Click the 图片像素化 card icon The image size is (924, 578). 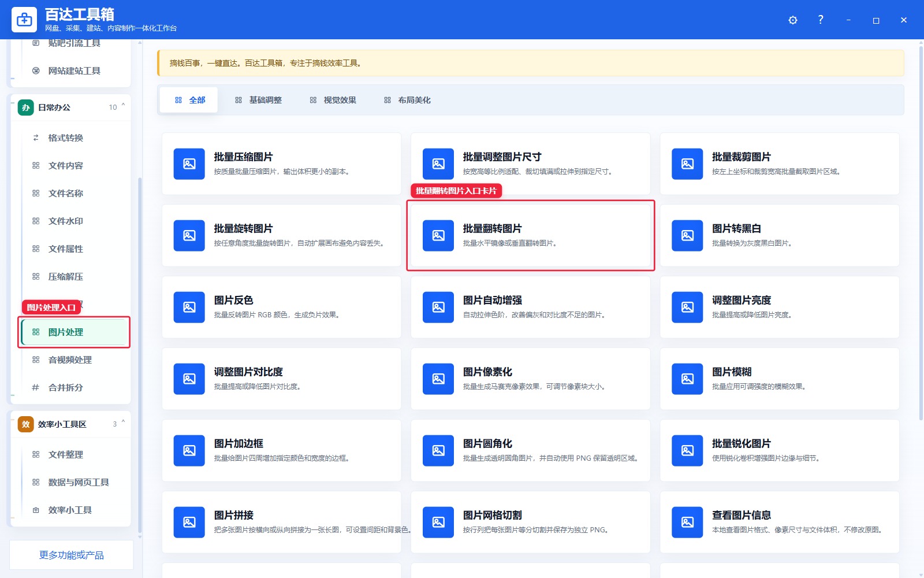(x=438, y=379)
